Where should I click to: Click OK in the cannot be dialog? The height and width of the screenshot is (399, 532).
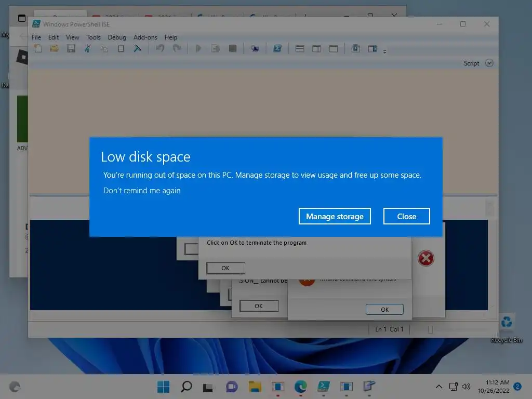tap(259, 306)
